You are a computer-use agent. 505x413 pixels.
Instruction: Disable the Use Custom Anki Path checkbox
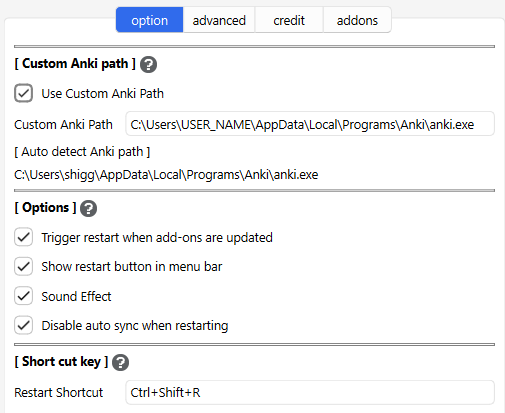(x=23, y=93)
